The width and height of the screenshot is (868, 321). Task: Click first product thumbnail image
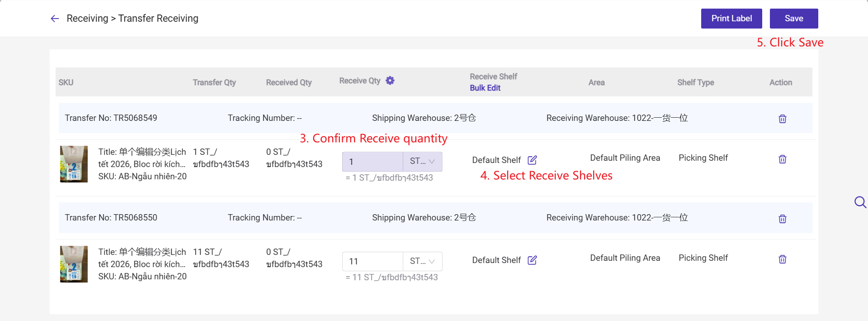click(74, 164)
